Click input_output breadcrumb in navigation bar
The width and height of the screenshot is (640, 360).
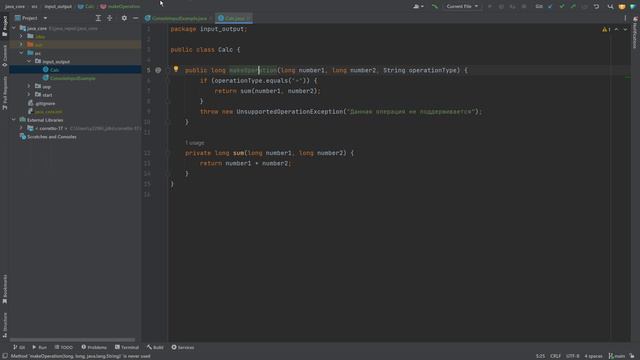point(58,7)
